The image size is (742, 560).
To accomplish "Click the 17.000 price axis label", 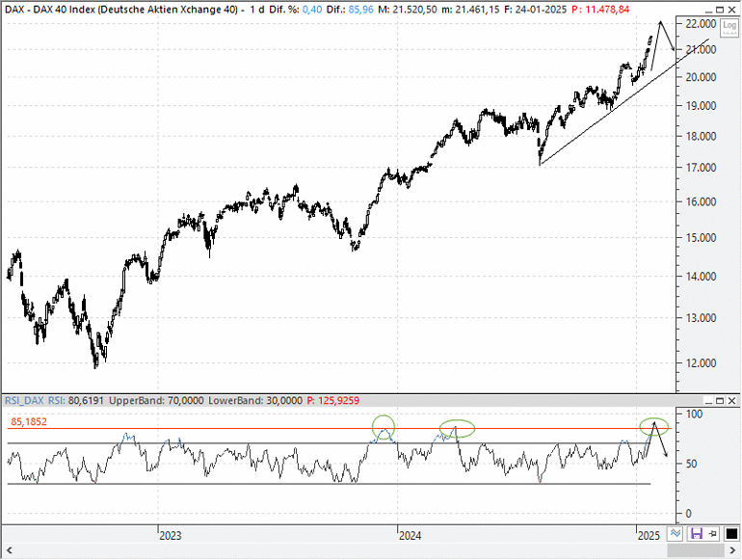I will pyautogui.click(x=701, y=168).
